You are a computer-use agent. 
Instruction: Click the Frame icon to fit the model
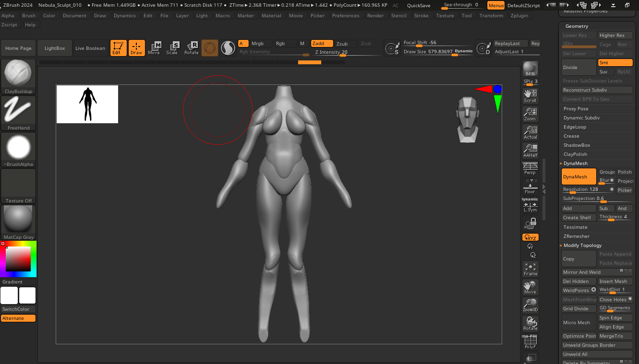point(530,268)
